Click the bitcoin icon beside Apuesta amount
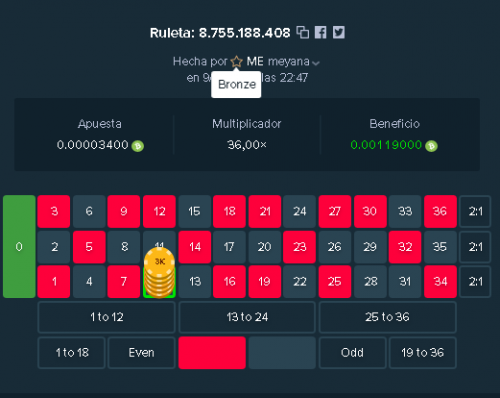500x398 pixels. 137,146
